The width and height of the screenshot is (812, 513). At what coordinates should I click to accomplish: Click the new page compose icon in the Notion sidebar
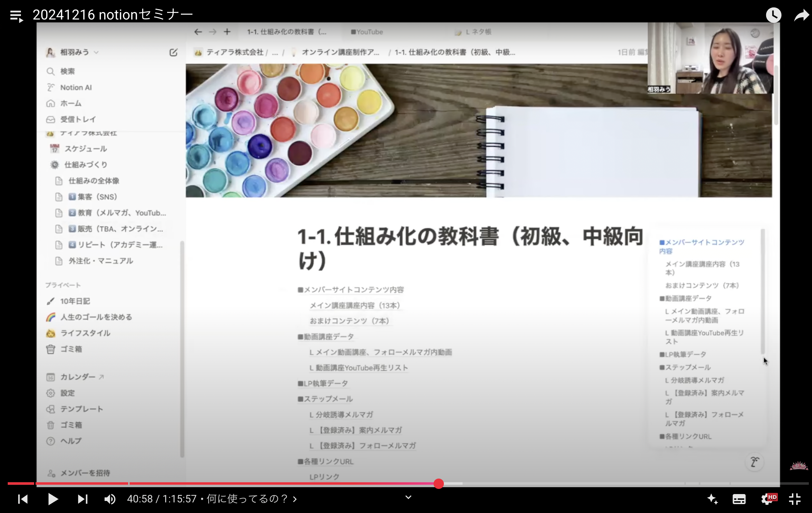point(173,52)
